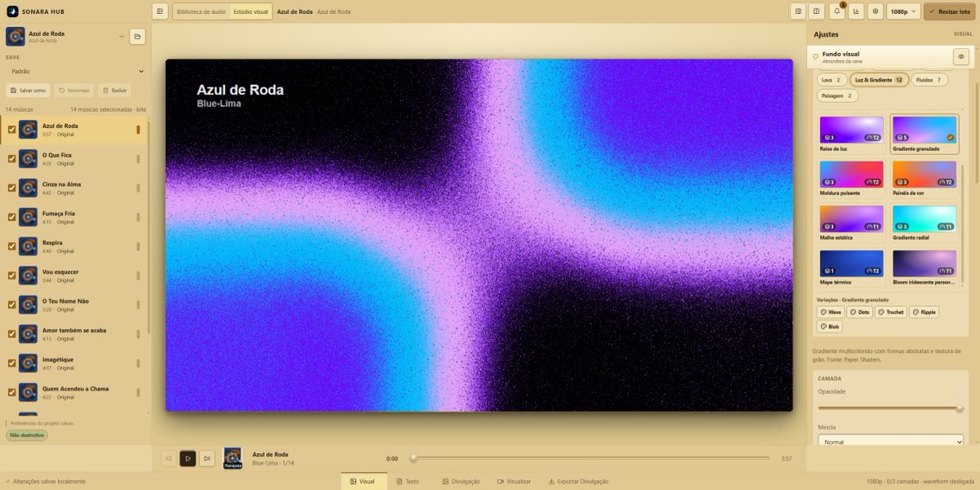The image size is (980, 490).
Task: Open the Texto bottom tab
Action: click(407, 481)
